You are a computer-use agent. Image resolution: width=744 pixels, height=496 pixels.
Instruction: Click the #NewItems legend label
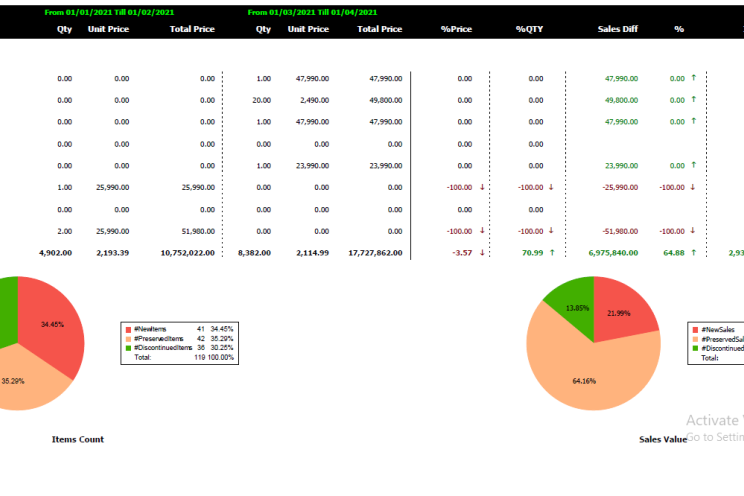tap(150, 329)
